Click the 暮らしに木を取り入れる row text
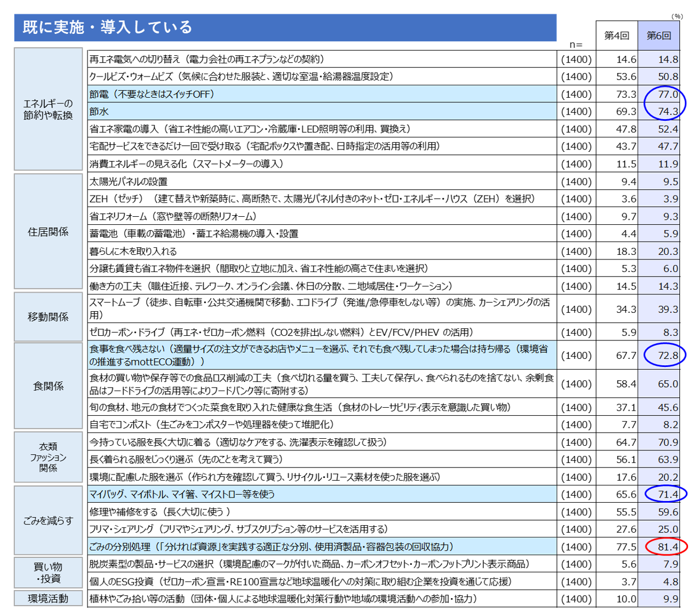699x616 pixels. pos(133,251)
